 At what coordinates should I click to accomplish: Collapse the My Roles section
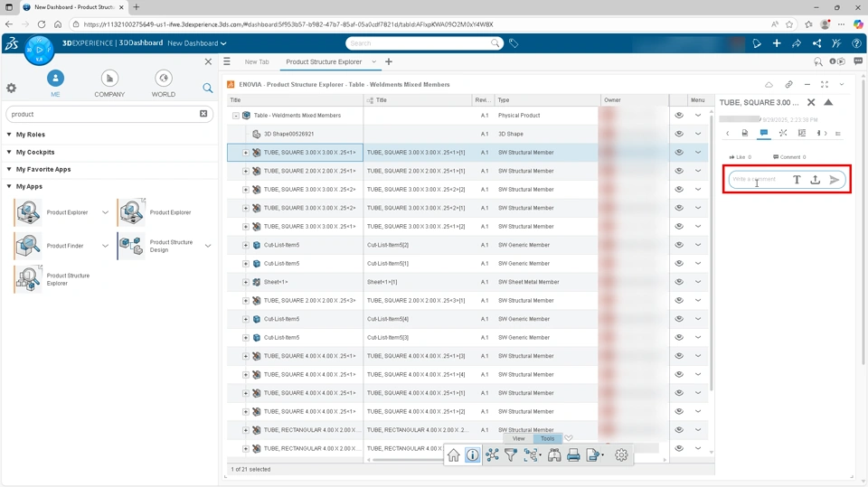point(9,135)
